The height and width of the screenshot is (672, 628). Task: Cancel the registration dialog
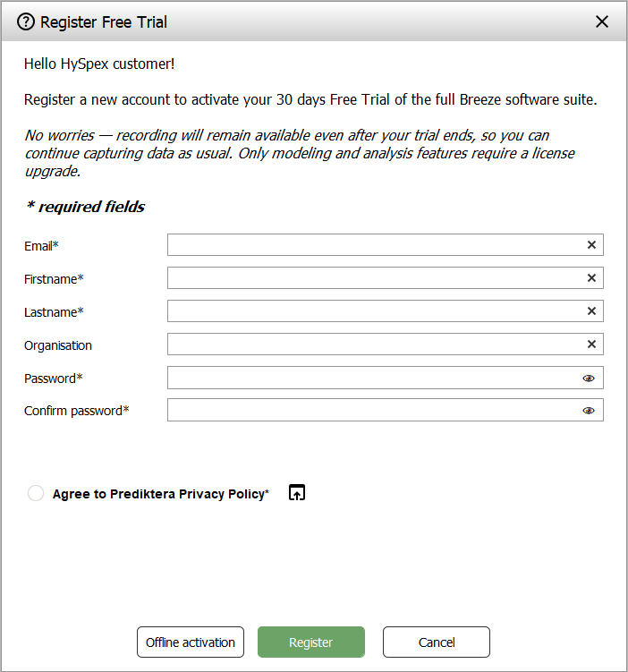tap(437, 642)
